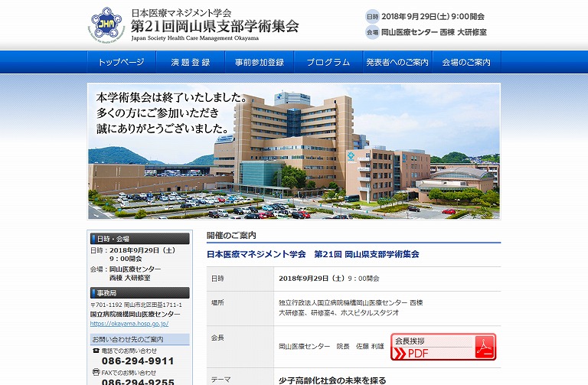The width and height of the screenshot is (588, 385).
Task: Click 電話でのお問い合わせ label
Action: point(129,351)
